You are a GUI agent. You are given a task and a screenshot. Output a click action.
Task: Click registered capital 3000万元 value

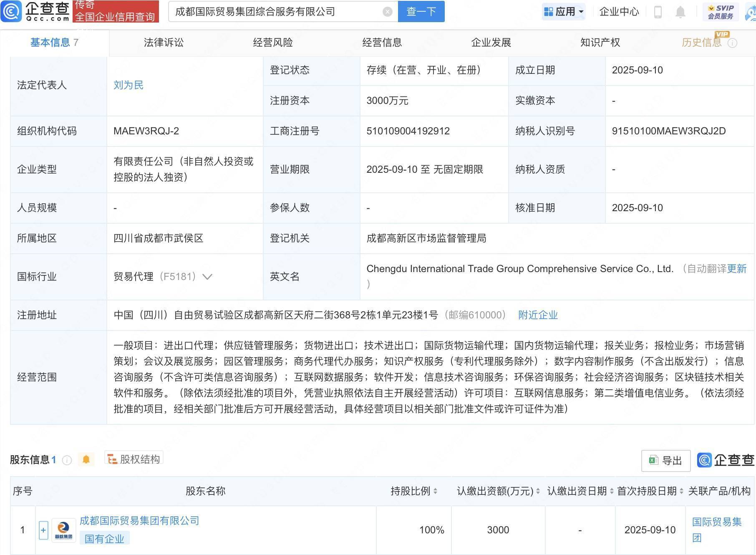pos(387,101)
